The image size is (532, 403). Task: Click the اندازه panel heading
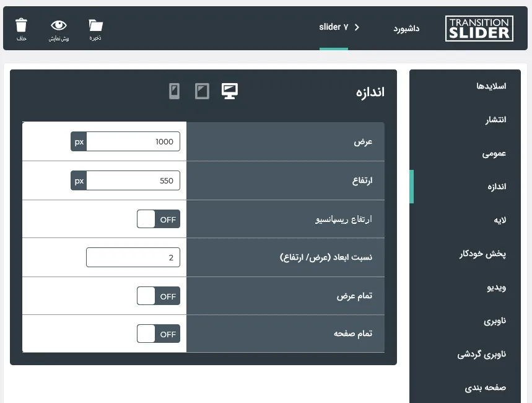coord(370,92)
